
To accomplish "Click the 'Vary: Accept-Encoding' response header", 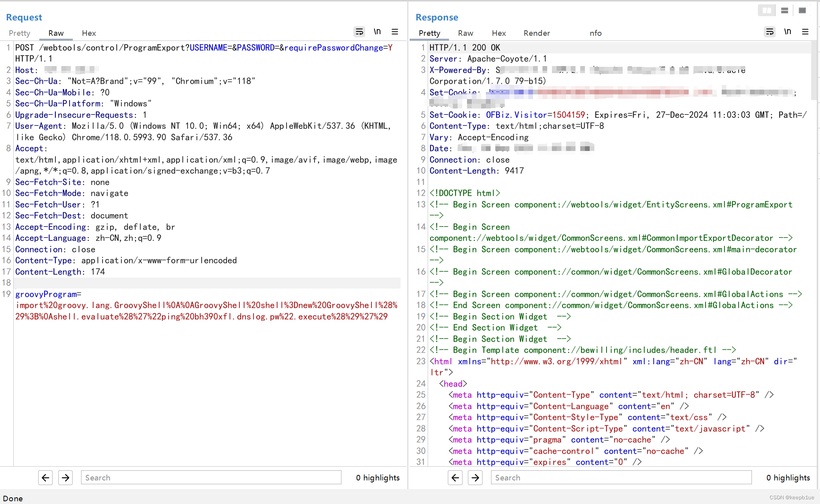I will click(479, 138).
